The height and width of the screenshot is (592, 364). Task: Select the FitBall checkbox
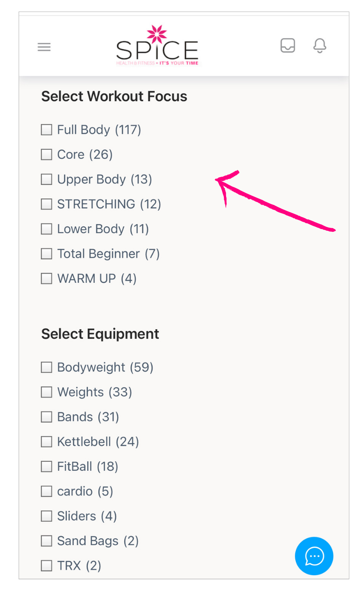46,466
